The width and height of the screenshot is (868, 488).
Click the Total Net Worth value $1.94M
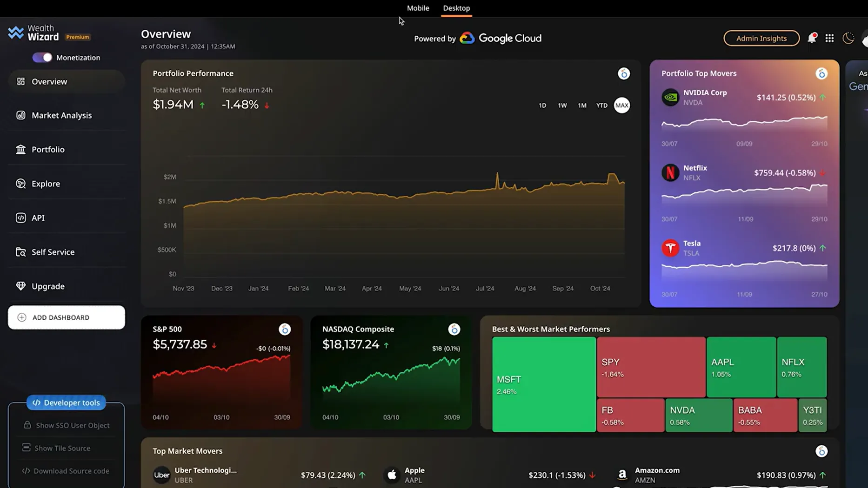tap(173, 105)
